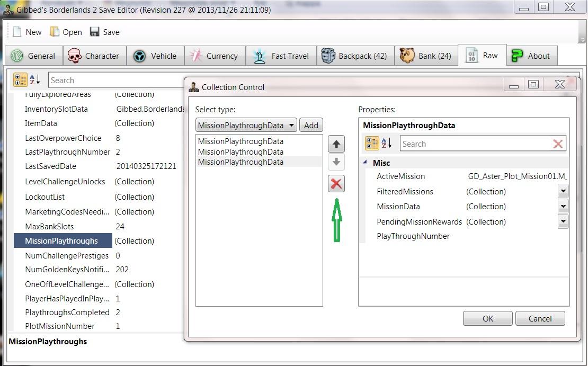Image resolution: width=588 pixels, height=366 pixels.
Task: Click the LastSavedDate value 20140325172121
Action: click(146, 166)
